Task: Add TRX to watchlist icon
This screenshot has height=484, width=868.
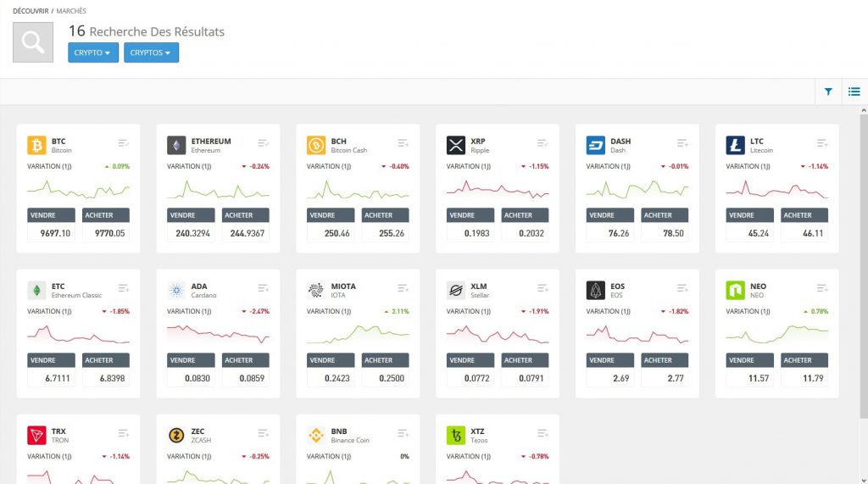Action: pos(124,433)
